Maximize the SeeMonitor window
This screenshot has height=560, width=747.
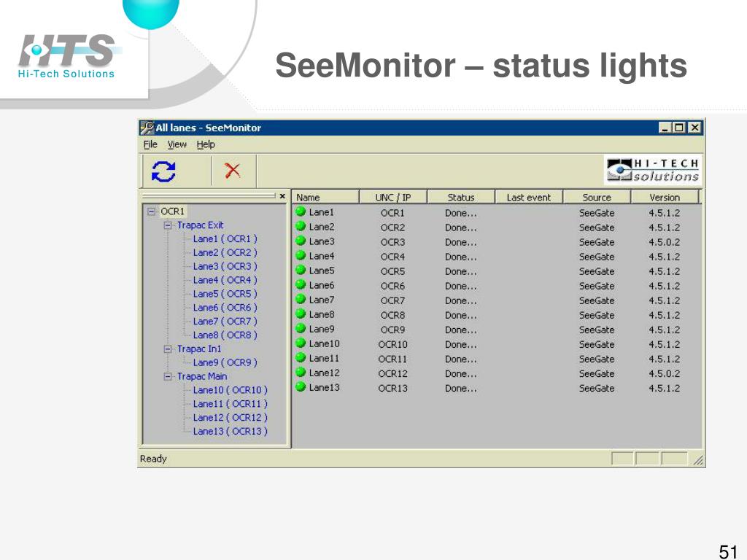(679, 128)
